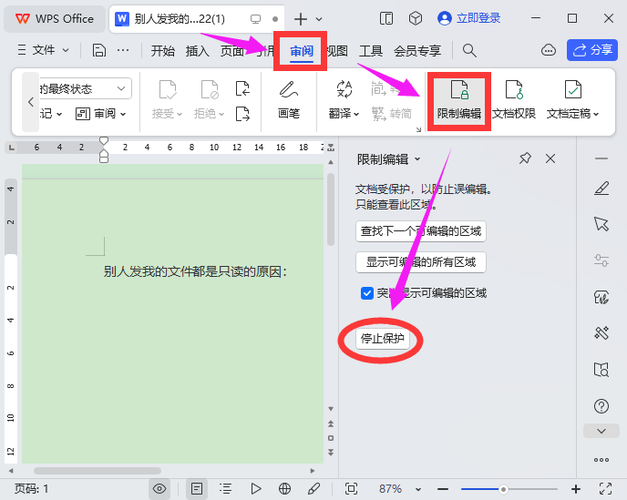
Task: Close the Restrict Editing side panel
Action: [550, 158]
